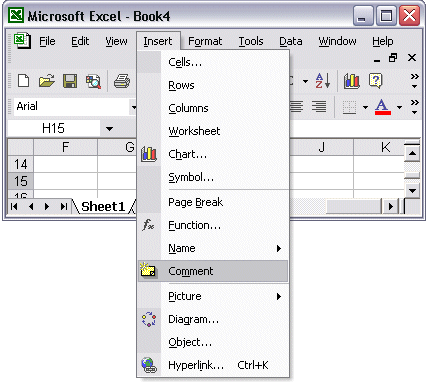Click the Chart icon in the Insert menu
The height and width of the screenshot is (382, 426).
(x=149, y=154)
